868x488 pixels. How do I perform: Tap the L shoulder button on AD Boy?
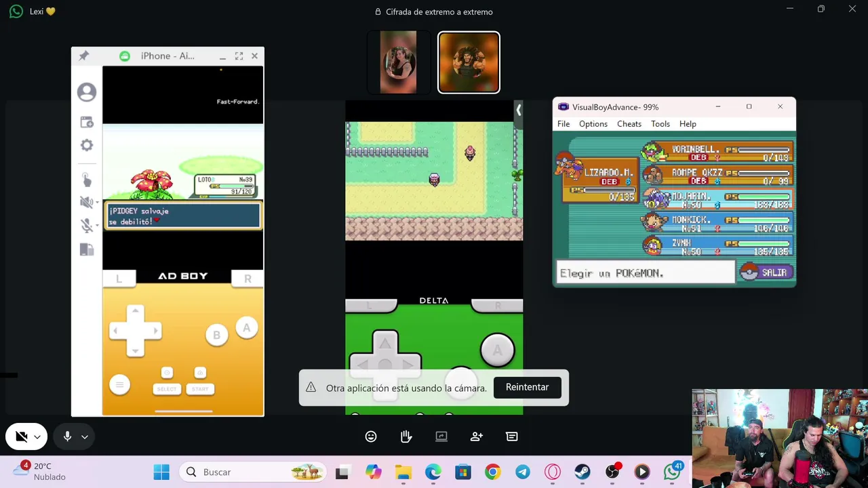coord(119,279)
